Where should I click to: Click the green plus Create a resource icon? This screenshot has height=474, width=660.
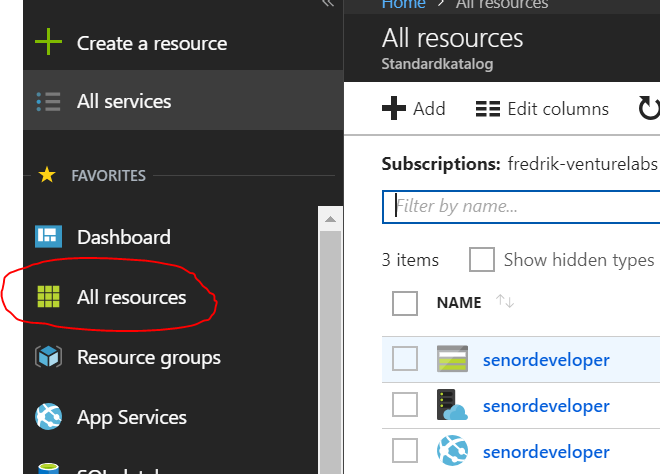[48, 42]
